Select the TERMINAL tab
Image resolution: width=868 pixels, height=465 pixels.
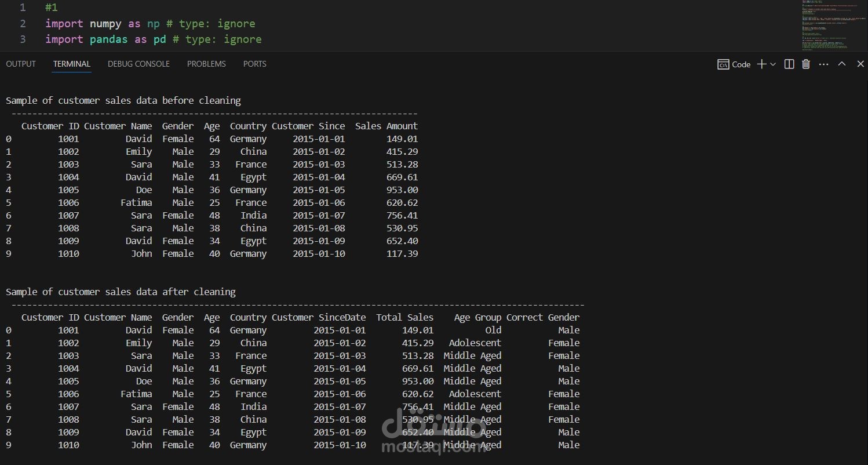pyautogui.click(x=72, y=64)
